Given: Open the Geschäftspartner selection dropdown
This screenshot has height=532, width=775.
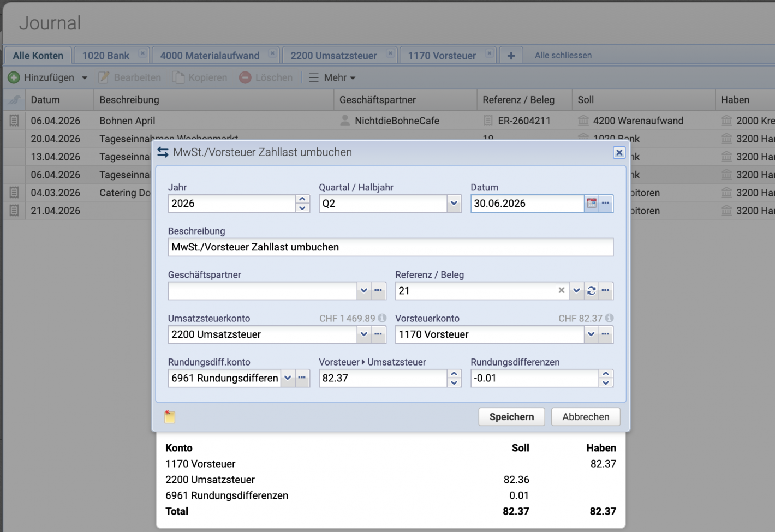Looking at the screenshot, I should pyautogui.click(x=364, y=290).
